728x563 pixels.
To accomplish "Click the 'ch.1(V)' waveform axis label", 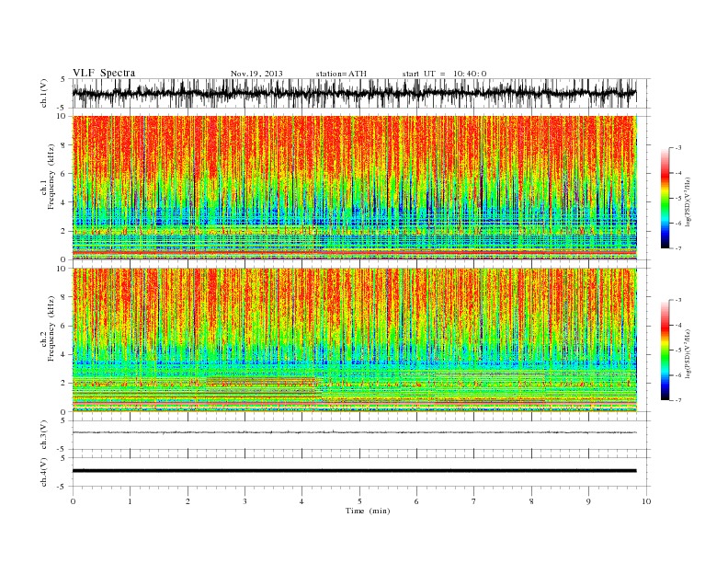I will pos(44,93).
